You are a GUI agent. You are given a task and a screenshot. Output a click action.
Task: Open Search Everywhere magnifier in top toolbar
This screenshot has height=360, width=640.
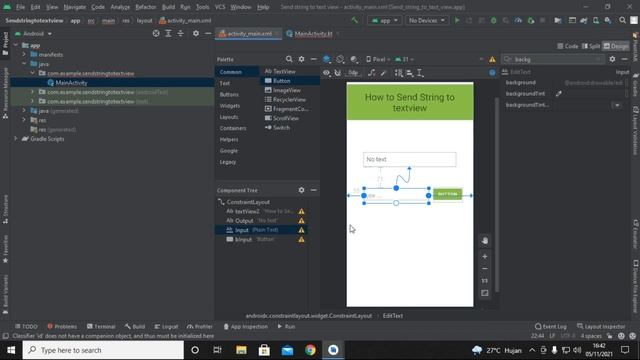[x=622, y=20]
